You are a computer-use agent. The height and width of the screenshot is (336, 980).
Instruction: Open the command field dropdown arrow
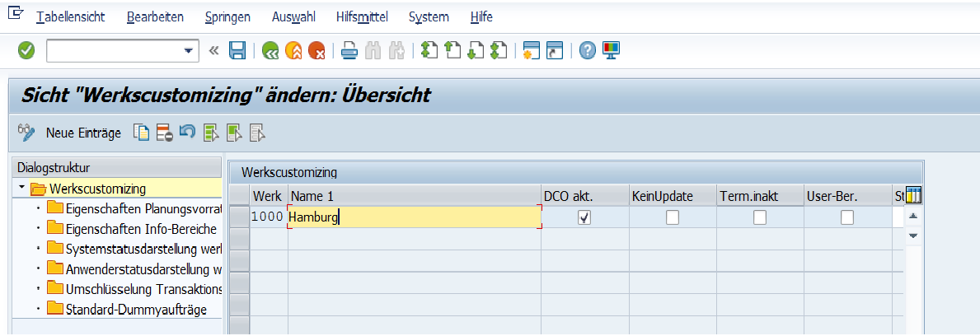pos(186,51)
